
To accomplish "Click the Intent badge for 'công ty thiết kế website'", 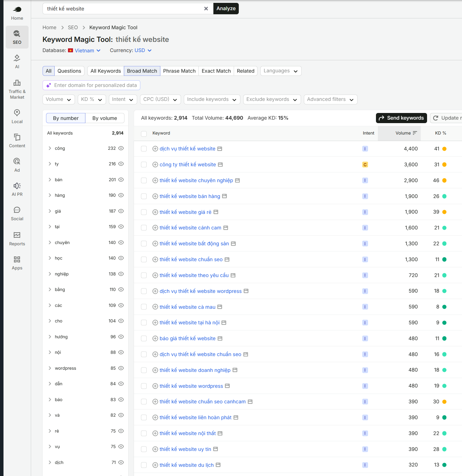I will point(365,165).
